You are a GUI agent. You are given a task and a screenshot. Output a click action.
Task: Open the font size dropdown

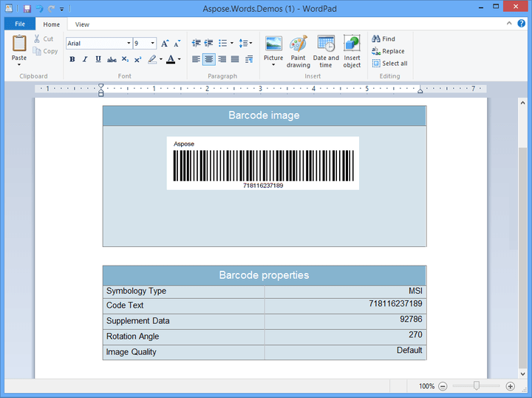coord(153,44)
